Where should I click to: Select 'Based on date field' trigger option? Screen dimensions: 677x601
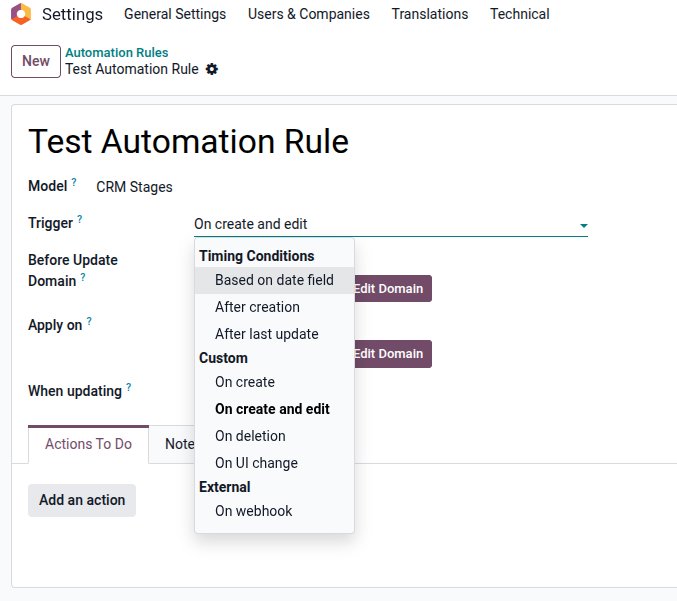[274, 280]
